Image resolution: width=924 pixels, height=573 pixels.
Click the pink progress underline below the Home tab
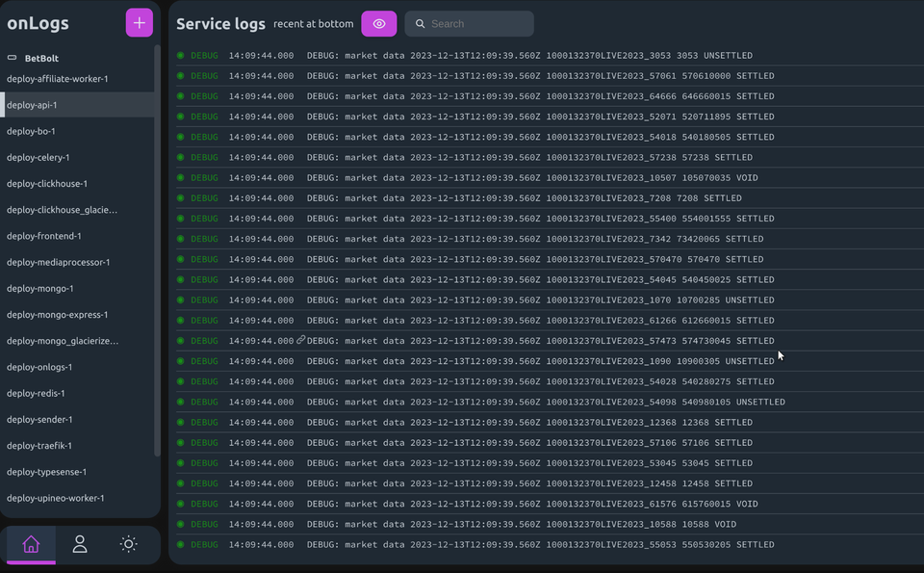click(30, 562)
